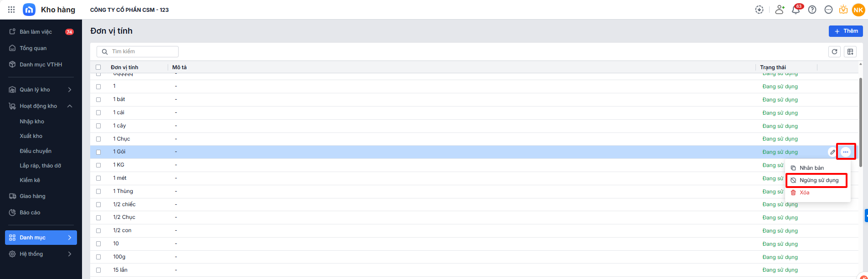Click the vertical scrollbar of the table
Viewport: 868px width, 279px height.
click(x=860, y=123)
